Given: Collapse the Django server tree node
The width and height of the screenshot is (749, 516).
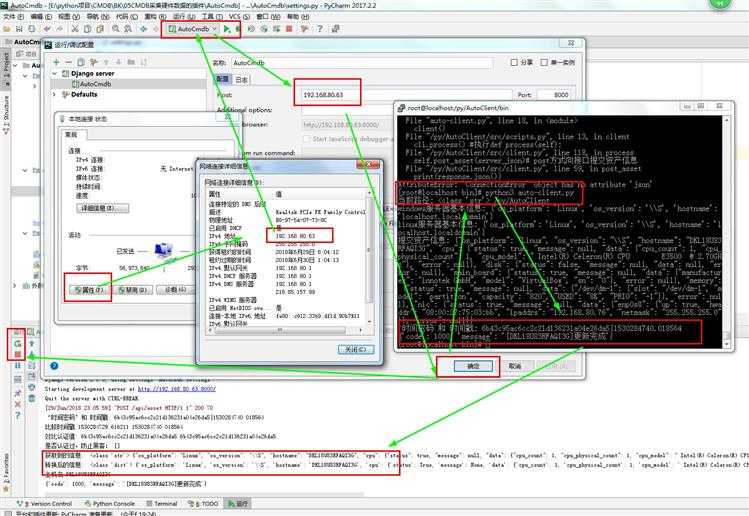Looking at the screenshot, I should (x=54, y=74).
